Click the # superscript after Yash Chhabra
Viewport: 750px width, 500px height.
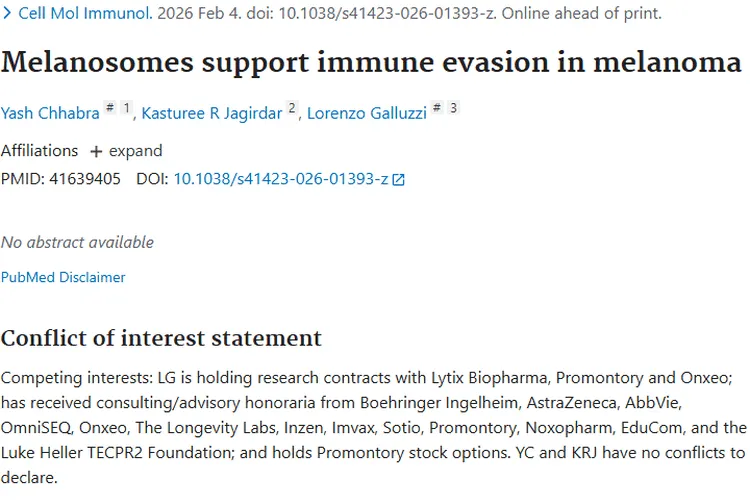click(109, 108)
